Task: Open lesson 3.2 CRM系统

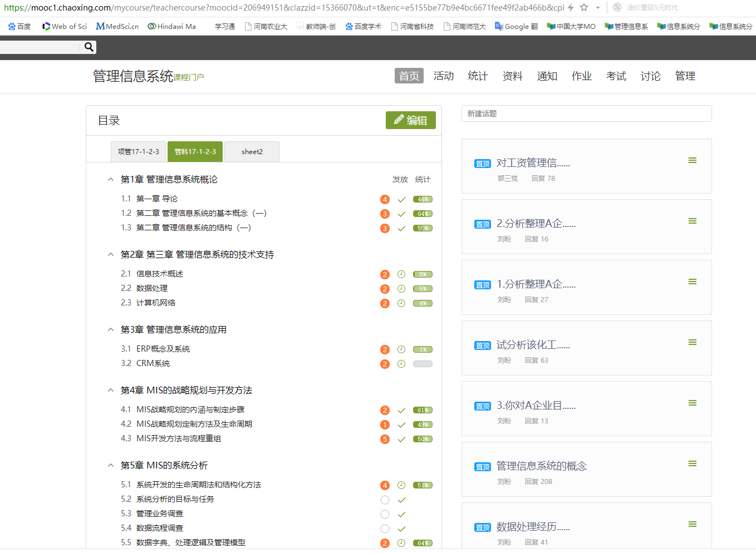Action: pos(153,363)
